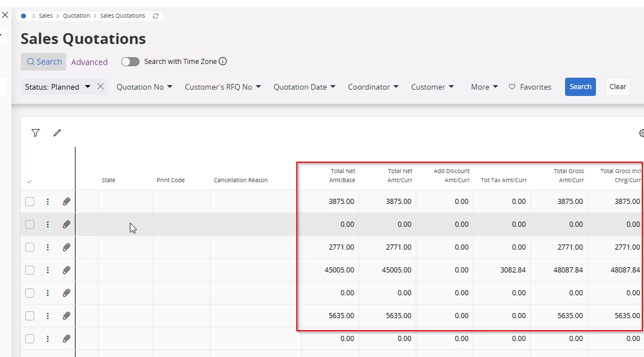Select the checkbox on the first row
This screenshot has height=357, width=644.
(30, 202)
